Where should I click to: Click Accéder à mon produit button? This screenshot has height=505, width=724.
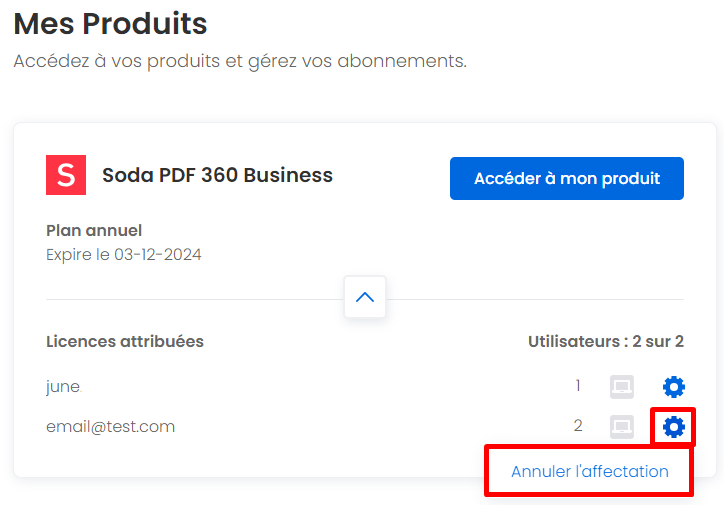click(567, 179)
